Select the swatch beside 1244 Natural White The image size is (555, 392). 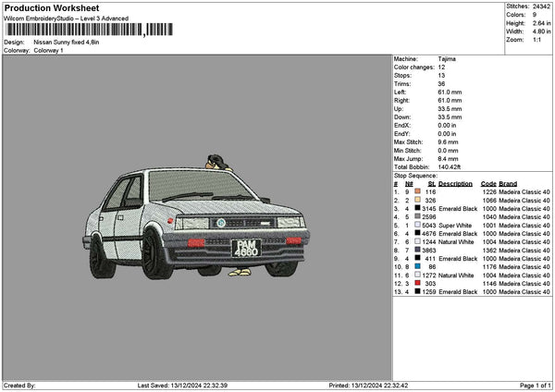[418, 241]
